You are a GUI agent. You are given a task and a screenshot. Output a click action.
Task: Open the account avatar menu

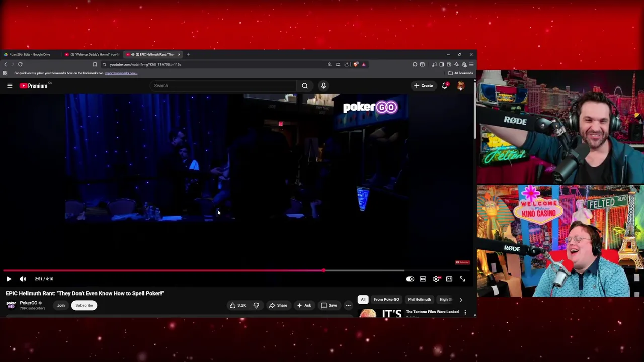point(460,86)
